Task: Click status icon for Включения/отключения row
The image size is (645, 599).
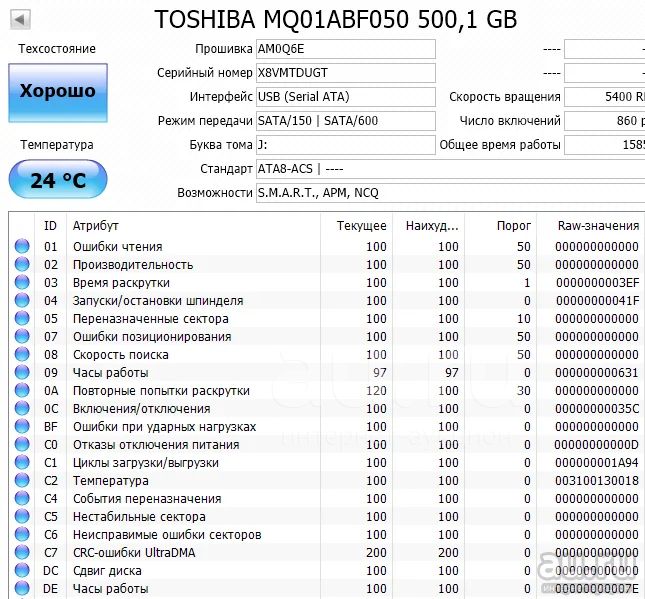Action: pyautogui.click(x=22, y=408)
